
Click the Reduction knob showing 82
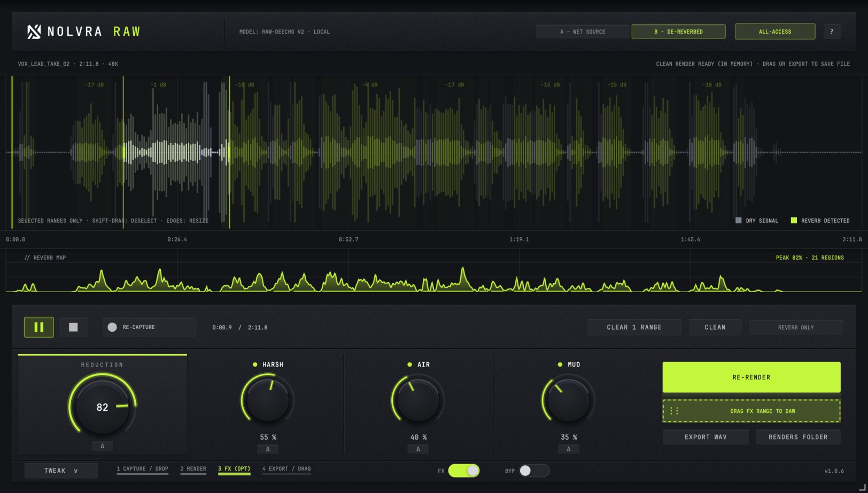[x=103, y=407]
